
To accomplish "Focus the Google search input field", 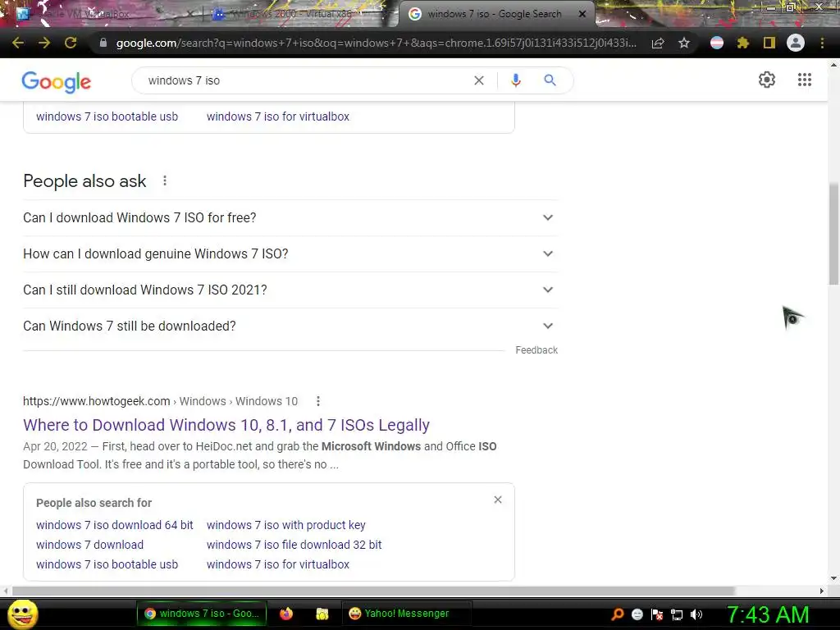I will 305,80.
